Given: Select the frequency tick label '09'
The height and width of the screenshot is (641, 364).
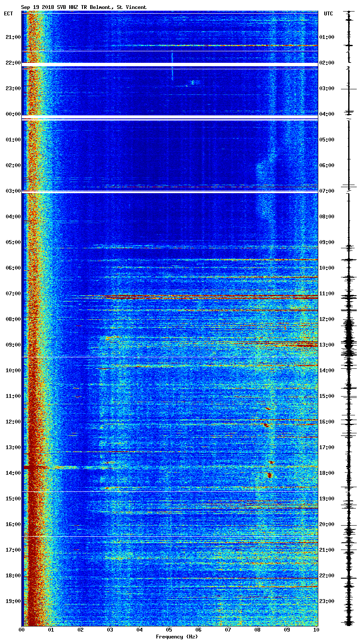Looking at the screenshot, I should 287,630.
